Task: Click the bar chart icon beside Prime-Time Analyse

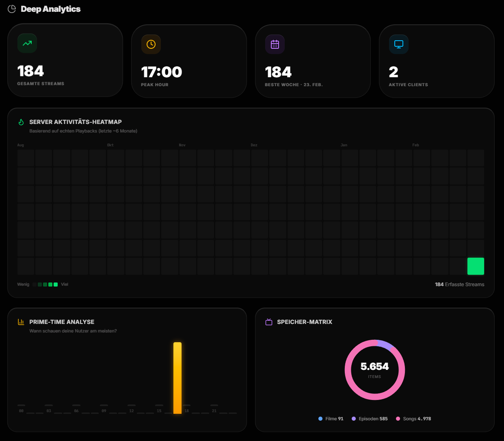Action: tap(21, 322)
